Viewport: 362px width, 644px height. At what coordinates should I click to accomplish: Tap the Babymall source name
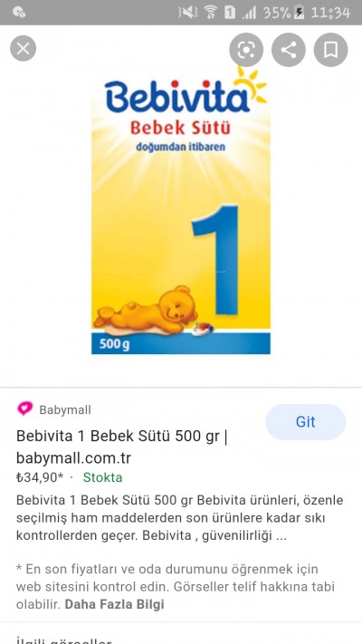point(65,410)
